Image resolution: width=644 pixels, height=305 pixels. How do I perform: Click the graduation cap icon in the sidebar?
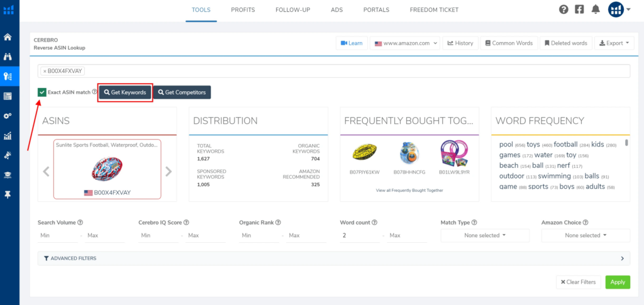tap(8, 175)
